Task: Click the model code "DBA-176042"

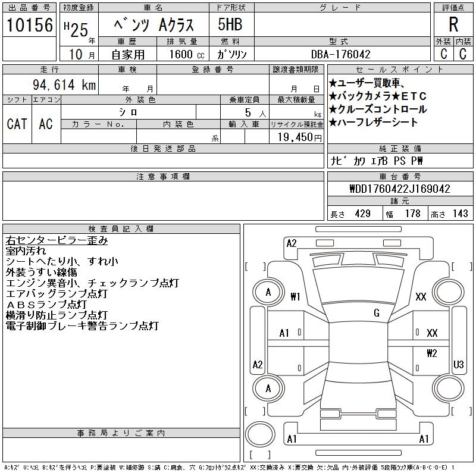Action: pos(340,54)
